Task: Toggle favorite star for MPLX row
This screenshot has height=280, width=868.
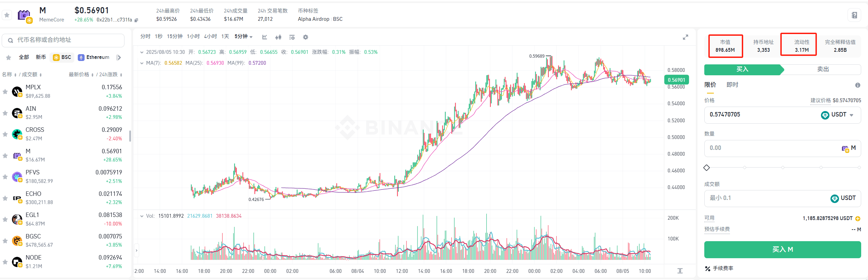Action: tap(5, 92)
